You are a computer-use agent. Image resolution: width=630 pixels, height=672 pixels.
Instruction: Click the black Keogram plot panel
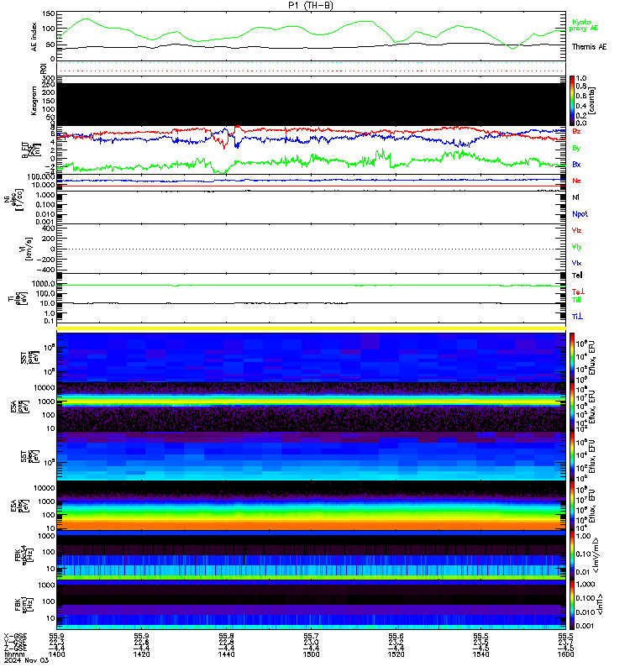click(x=311, y=104)
